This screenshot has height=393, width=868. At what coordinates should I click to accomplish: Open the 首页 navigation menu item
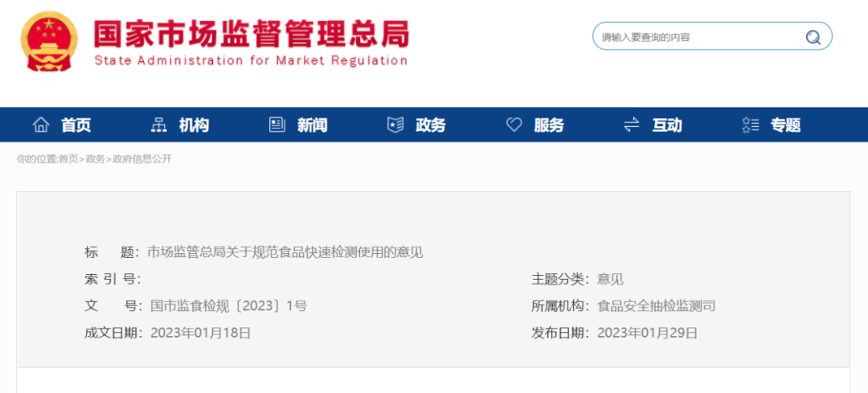[76, 125]
